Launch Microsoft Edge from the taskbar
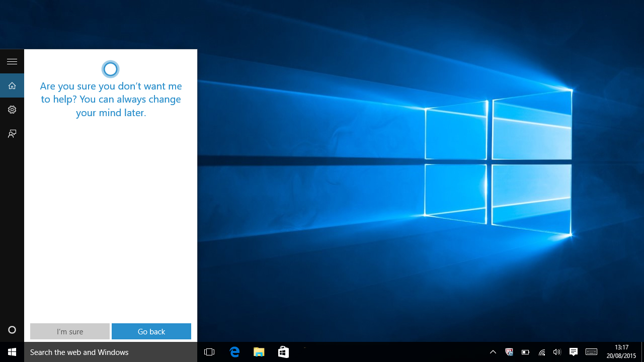The height and width of the screenshot is (362, 644). coord(234,352)
